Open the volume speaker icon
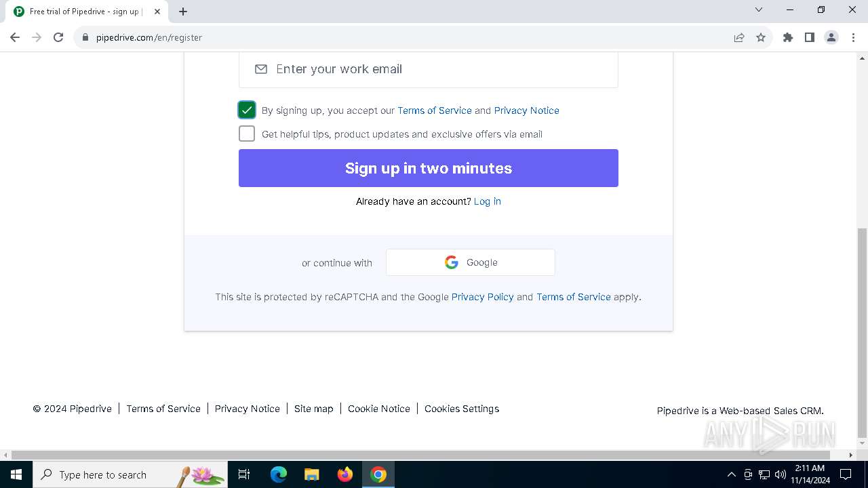This screenshot has height=488, width=868. (781, 474)
